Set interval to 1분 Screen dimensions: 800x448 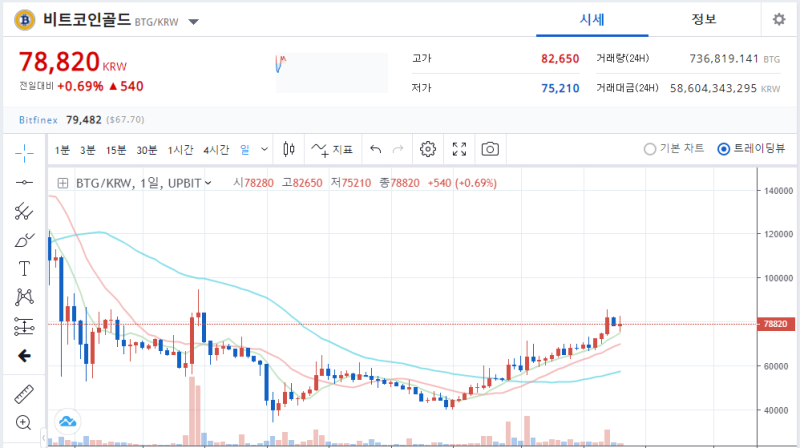(x=62, y=150)
